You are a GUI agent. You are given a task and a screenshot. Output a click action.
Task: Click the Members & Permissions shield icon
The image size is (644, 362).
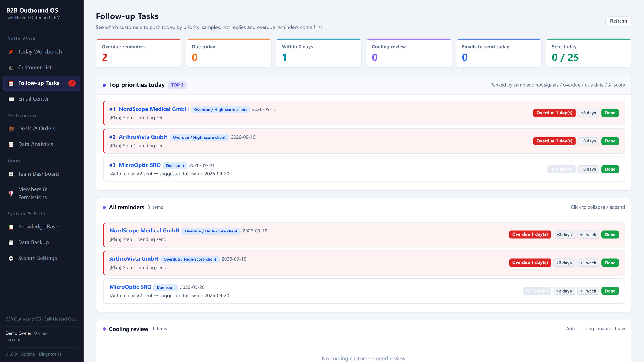coord(11,193)
